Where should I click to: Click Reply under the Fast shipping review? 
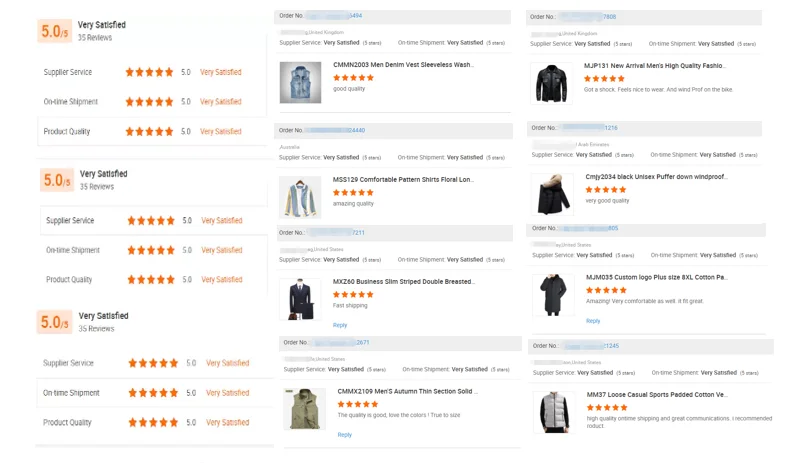(340, 325)
